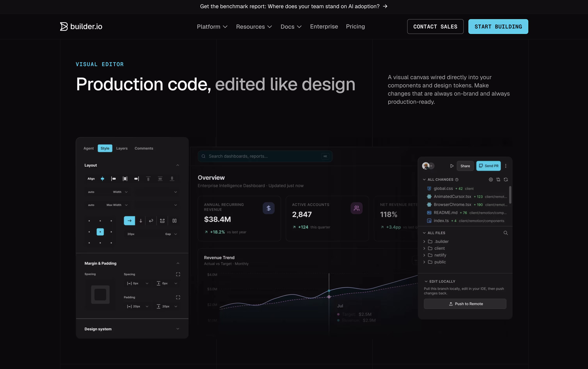Open help icon next to All Changes
The width and height of the screenshot is (588, 369).
pos(457,180)
